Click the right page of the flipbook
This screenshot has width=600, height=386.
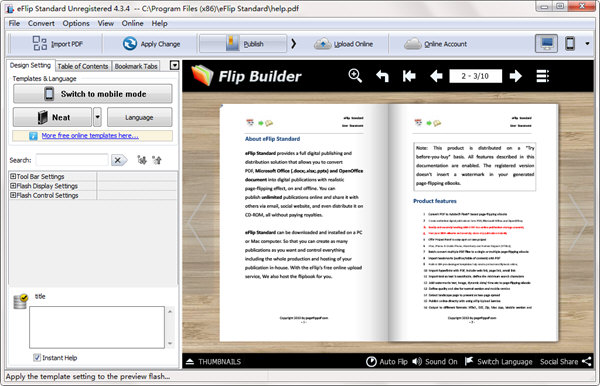coord(473,223)
